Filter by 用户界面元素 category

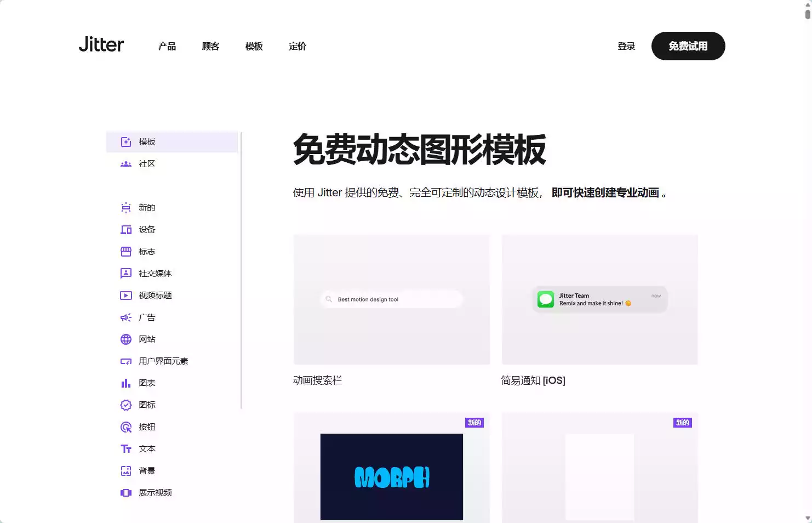click(x=172, y=361)
